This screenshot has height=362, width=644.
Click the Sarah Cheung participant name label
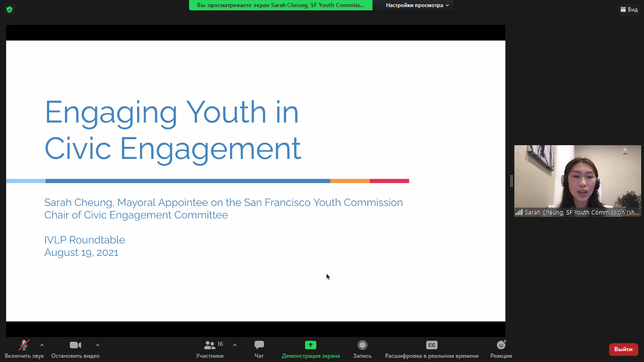coord(578,213)
